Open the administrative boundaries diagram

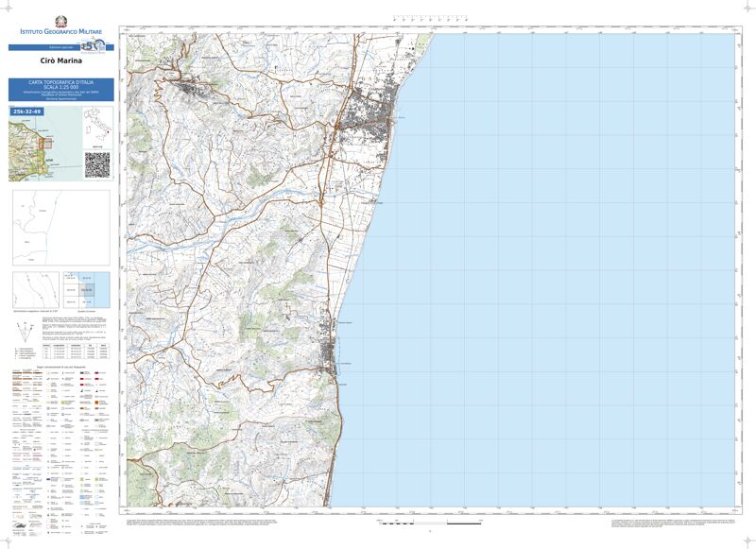pyautogui.click(x=60, y=228)
